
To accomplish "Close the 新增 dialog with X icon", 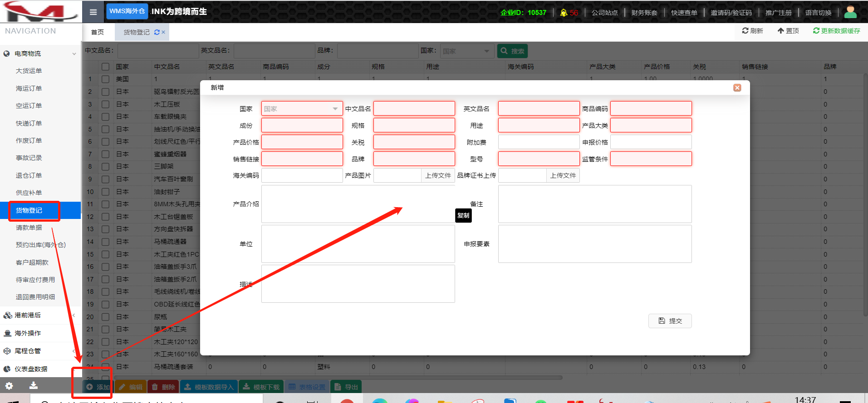I will [x=737, y=87].
